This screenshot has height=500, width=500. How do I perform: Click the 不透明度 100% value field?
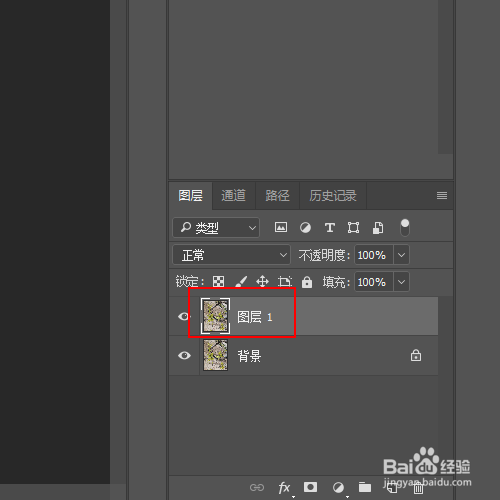(374, 255)
